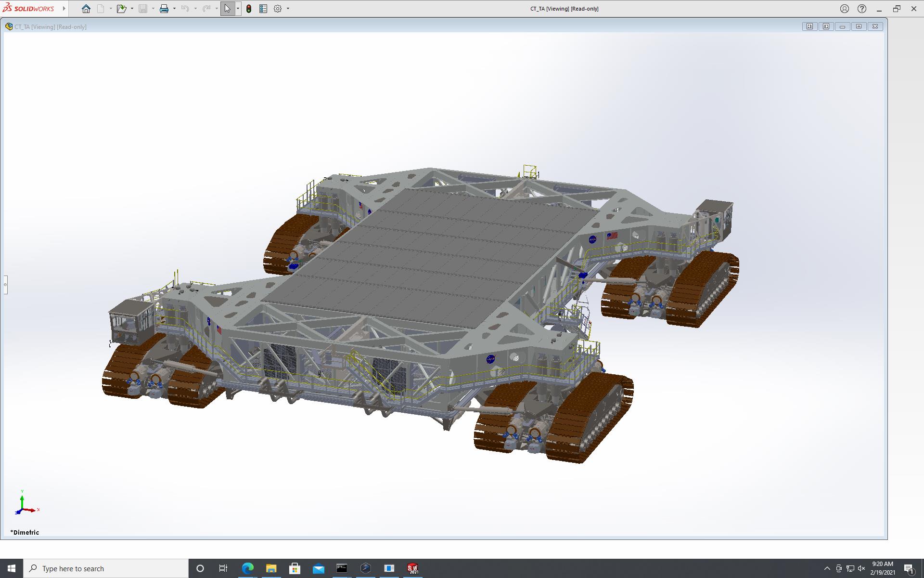Click the Login user account icon
The width and height of the screenshot is (924, 578).
coord(845,9)
